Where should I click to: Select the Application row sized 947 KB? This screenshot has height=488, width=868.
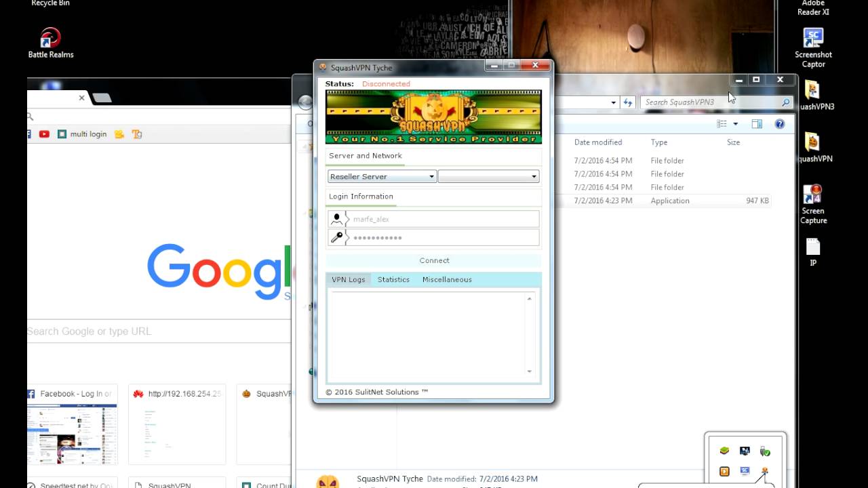click(671, 201)
